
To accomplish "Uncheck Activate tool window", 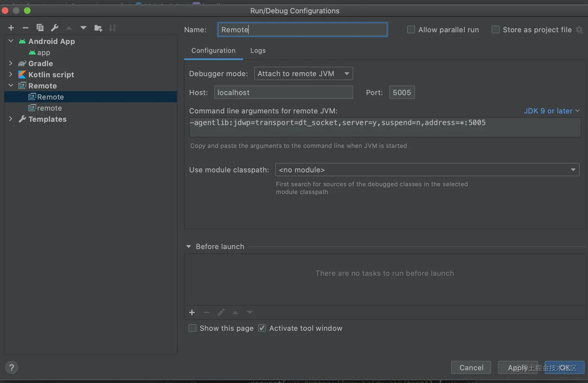I will click(262, 328).
